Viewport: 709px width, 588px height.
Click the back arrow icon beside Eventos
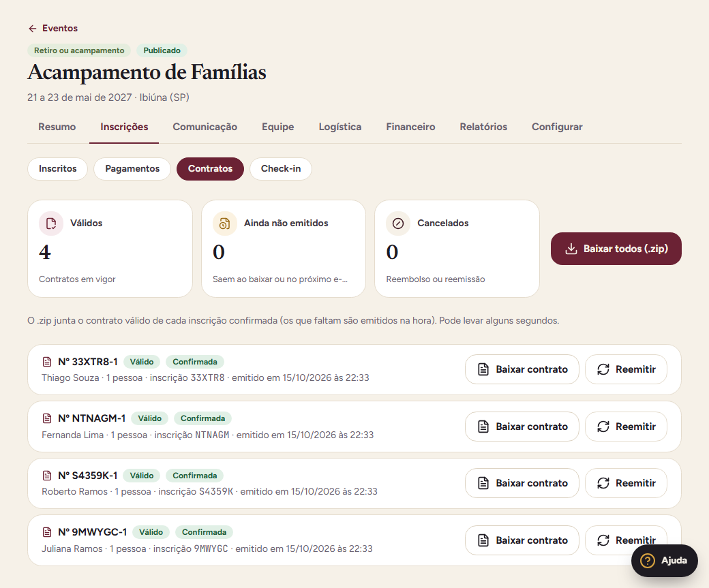33,29
